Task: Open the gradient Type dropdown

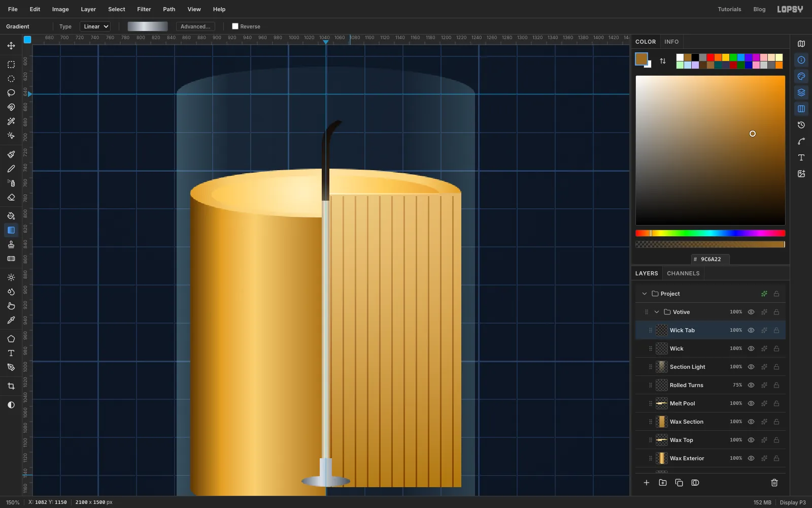Action: pyautogui.click(x=95, y=26)
